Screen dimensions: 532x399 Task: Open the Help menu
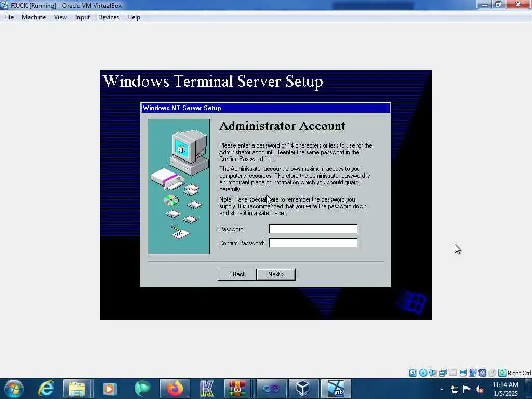coord(134,17)
